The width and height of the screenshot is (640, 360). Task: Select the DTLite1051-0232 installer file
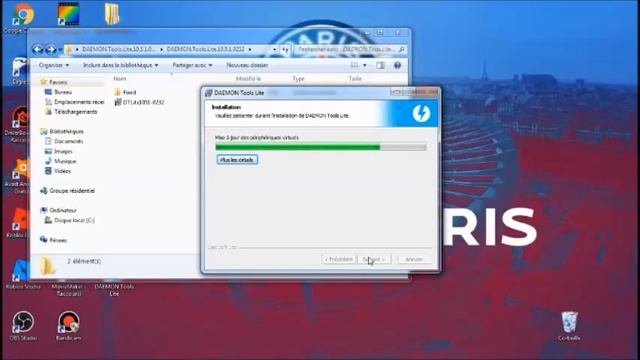point(139,102)
